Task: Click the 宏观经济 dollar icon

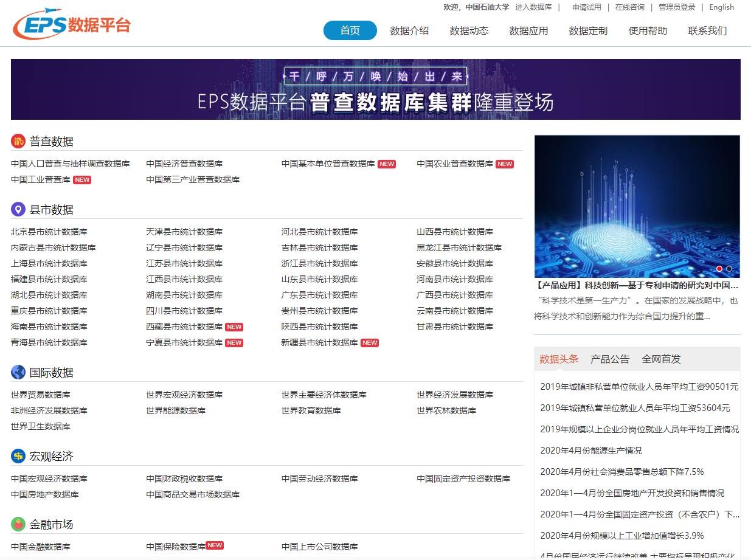Action: coord(18,456)
